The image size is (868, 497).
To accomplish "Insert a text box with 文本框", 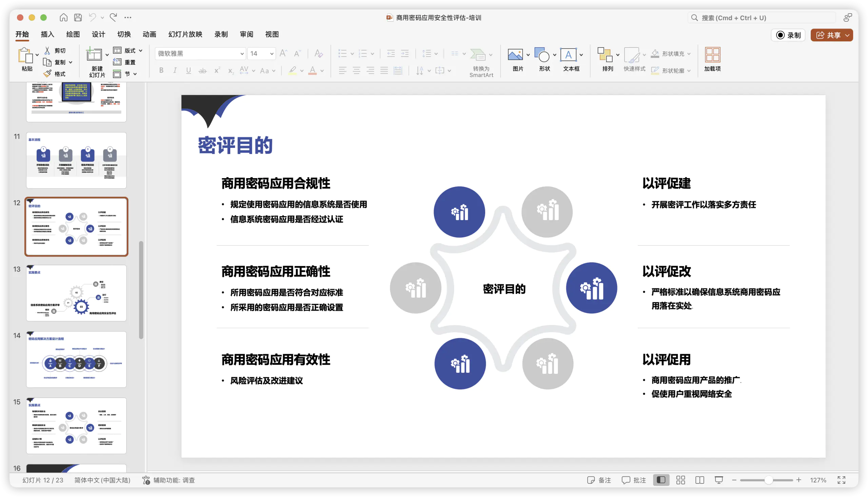I will coord(569,55).
